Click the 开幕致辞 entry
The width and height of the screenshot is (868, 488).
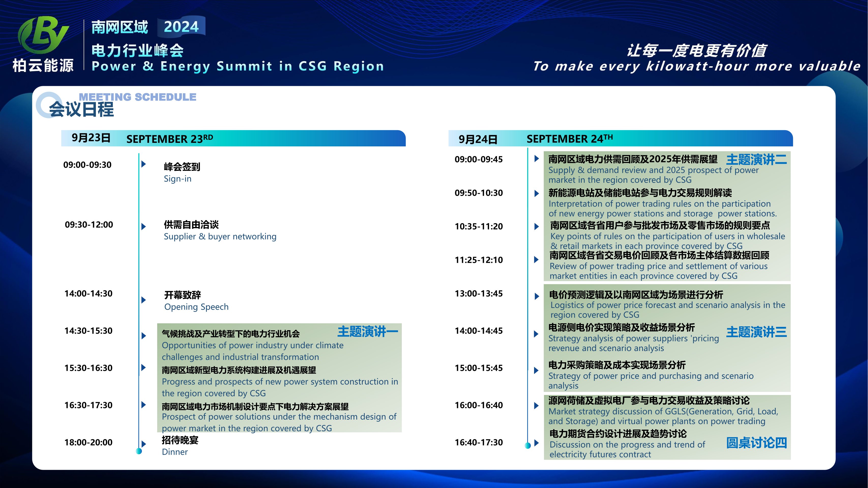point(182,295)
